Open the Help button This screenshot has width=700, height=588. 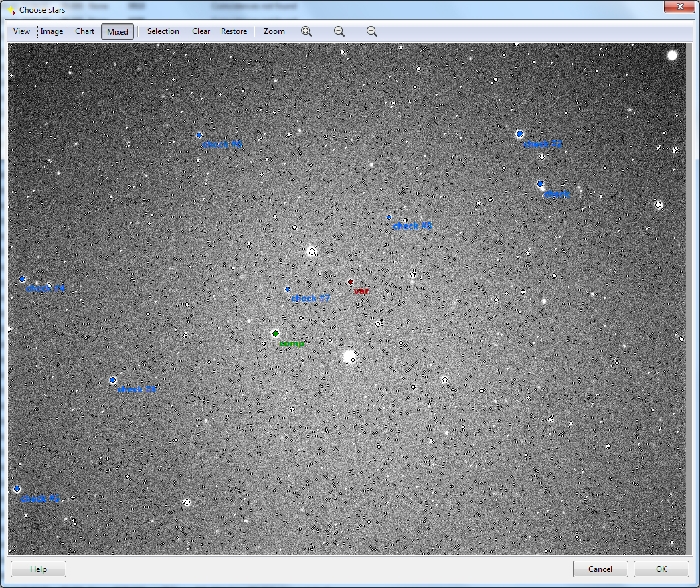pyautogui.click(x=38, y=569)
